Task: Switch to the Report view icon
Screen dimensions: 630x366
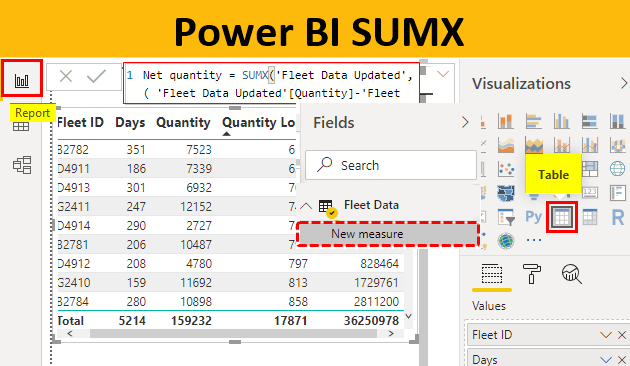Action: pos(22,80)
